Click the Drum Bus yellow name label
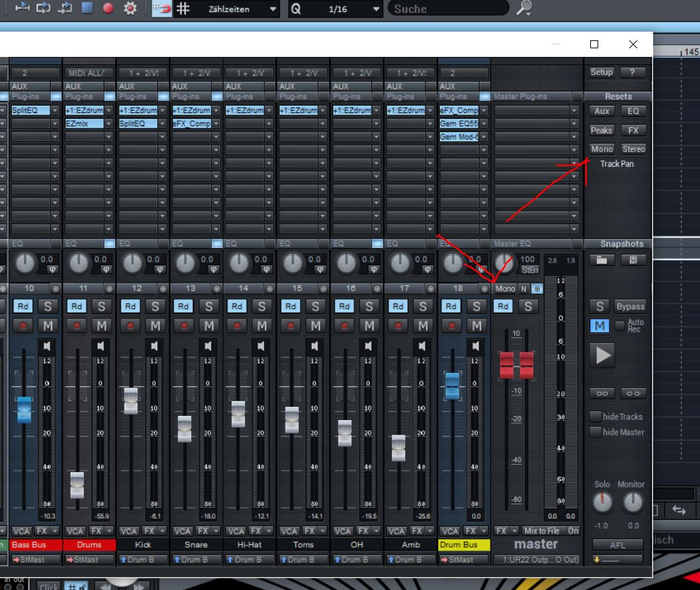Viewport: 700px width, 590px height. 464,544
